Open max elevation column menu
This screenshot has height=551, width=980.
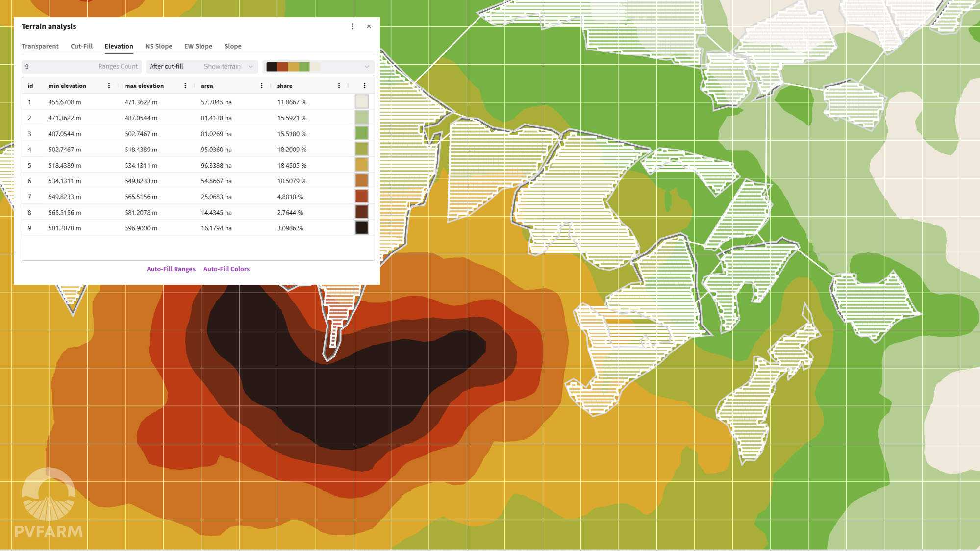(185, 86)
